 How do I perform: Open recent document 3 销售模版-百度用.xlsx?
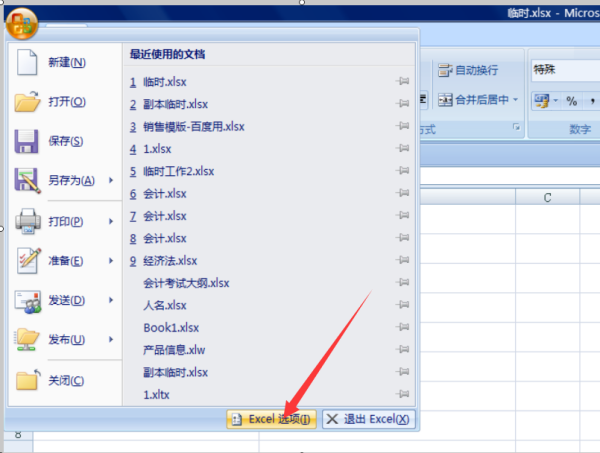[x=268, y=126]
